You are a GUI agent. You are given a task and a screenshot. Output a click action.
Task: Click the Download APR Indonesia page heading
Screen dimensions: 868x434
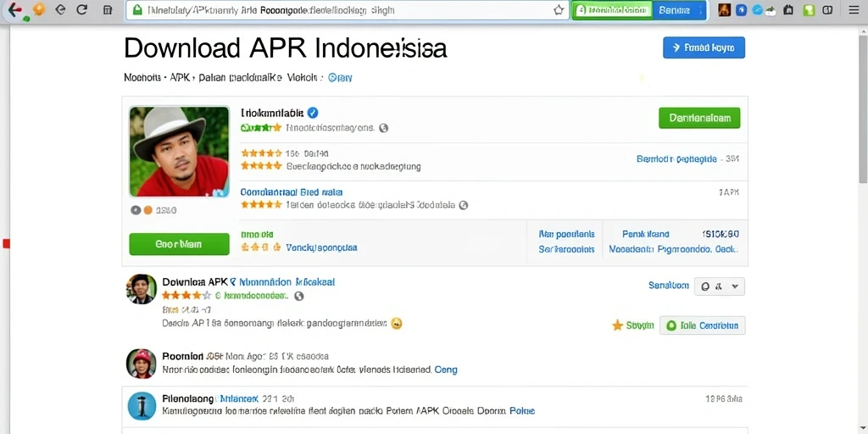(285, 48)
